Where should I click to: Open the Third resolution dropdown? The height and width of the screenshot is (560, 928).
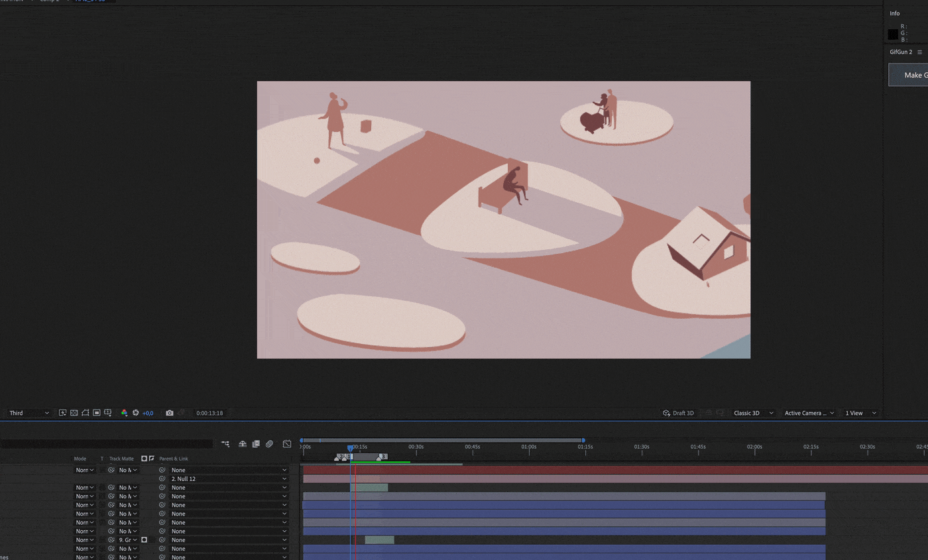coord(29,413)
